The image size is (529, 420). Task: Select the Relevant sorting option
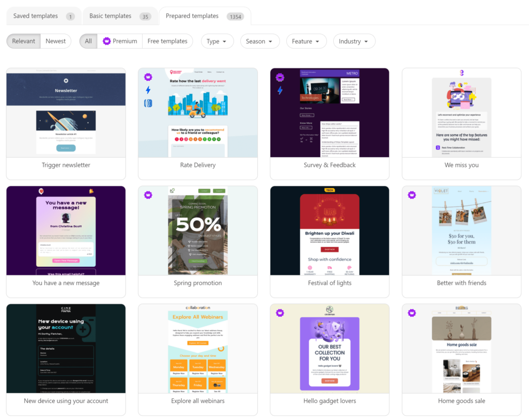pyautogui.click(x=23, y=41)
